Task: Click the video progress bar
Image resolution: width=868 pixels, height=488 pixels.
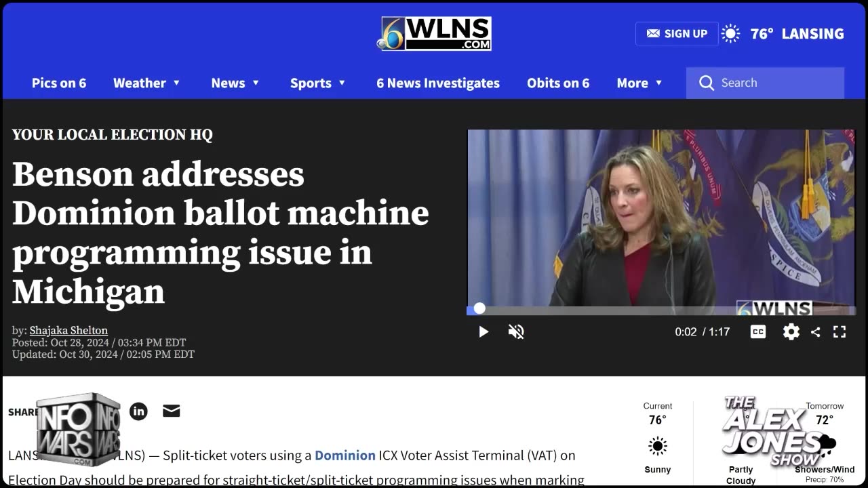Action: point(661,310)
